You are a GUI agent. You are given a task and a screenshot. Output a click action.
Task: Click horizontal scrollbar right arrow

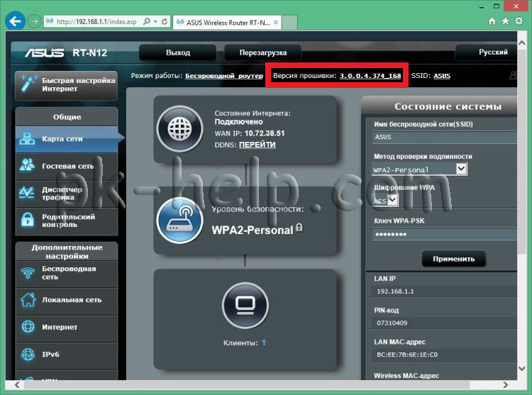pos(506,385)
